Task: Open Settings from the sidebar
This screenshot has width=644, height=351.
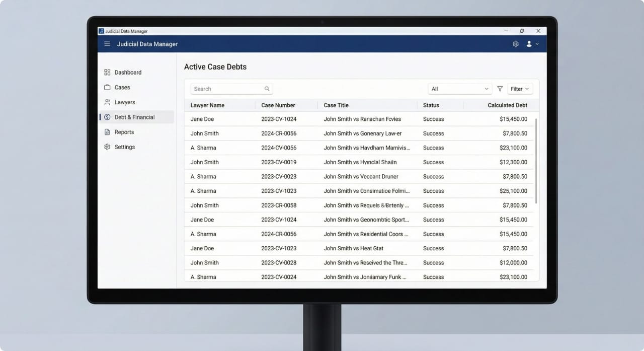Action: [124, 147]
